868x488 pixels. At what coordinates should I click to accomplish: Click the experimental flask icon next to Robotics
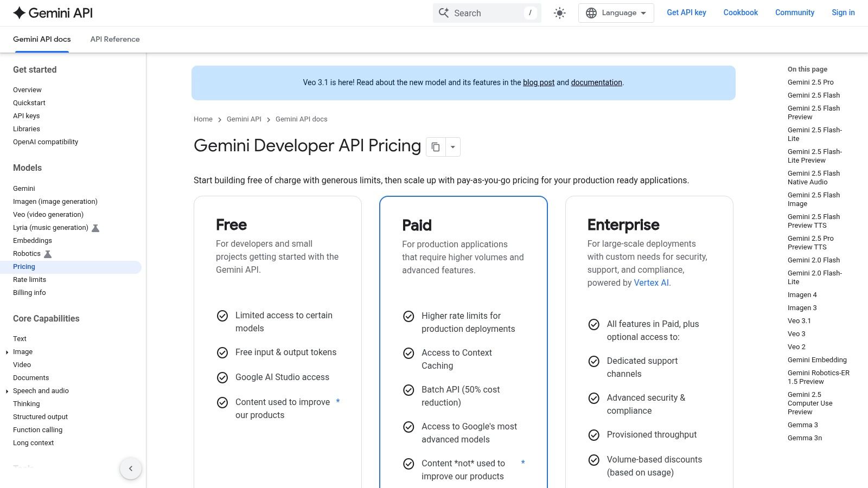point(48,253)
